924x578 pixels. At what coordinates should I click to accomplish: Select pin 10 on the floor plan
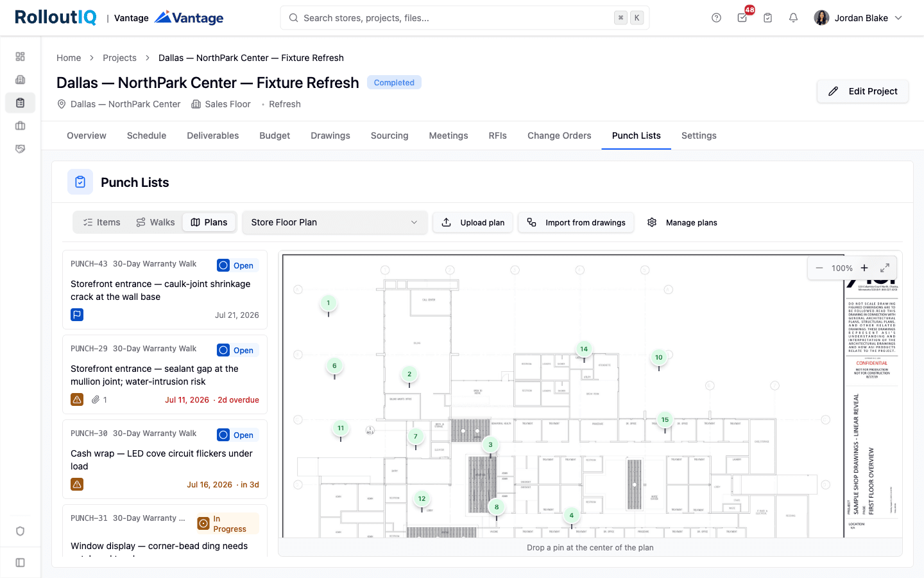[659, 358]
